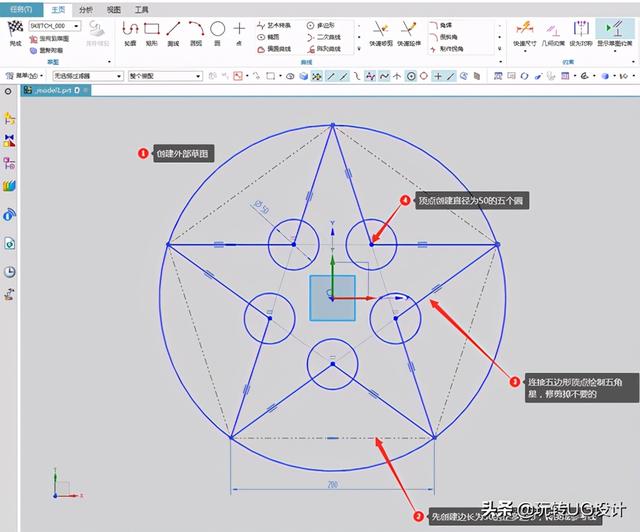Viewport: 640px width, 532px height.
Task: Click the Make Symmetric (设为对称) tool
Action: (x=581, y=33)
